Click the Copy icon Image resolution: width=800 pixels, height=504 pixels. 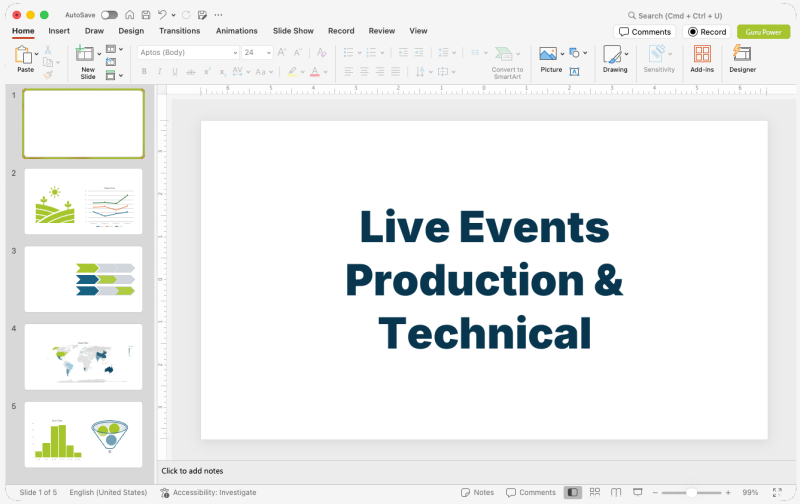tap(48, 62)
